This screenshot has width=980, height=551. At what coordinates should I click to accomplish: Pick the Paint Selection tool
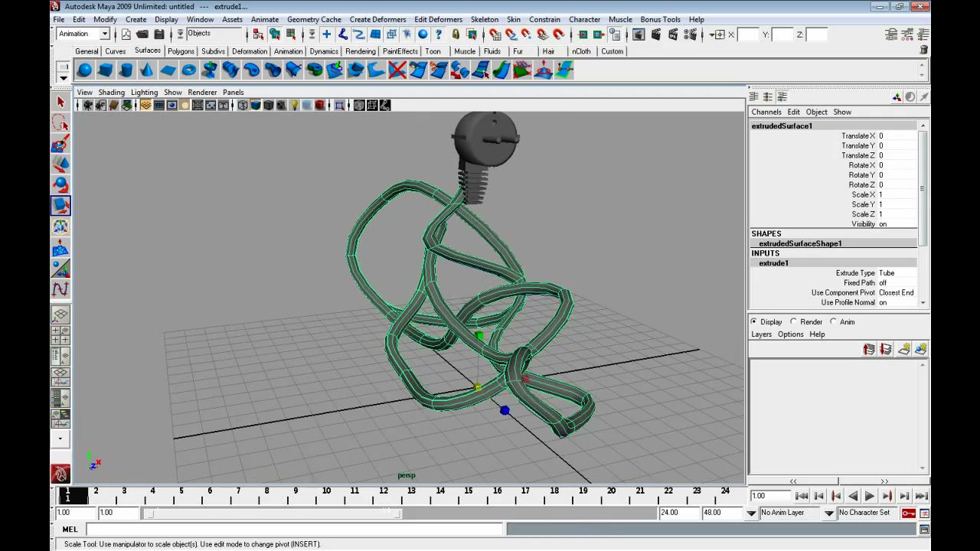coord(60,144)
